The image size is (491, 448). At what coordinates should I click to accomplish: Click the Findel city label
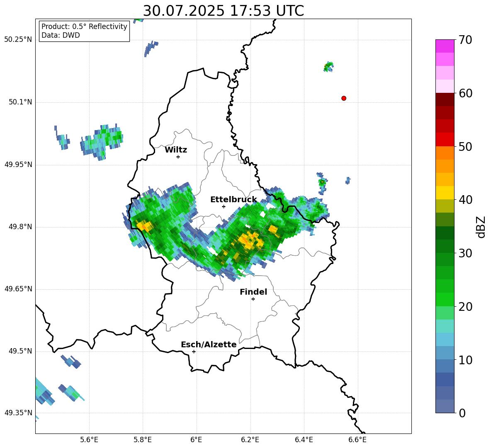pos(253,292)
